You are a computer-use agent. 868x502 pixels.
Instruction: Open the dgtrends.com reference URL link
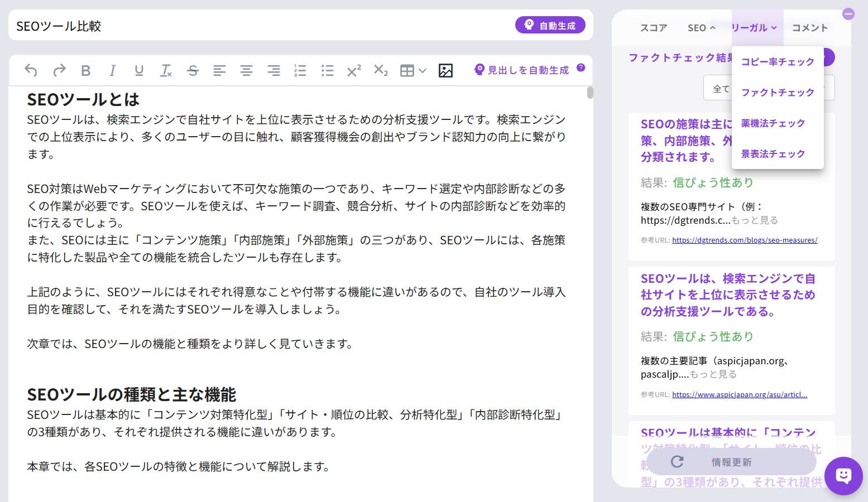tap(745, 240)
